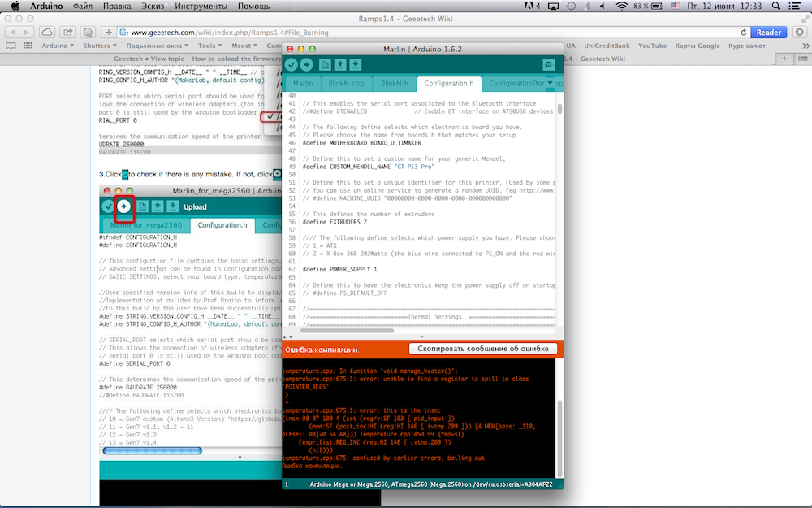Viewport: 812px width, 508px height.
Task: Create a new sketch with New icon
Action: click(x=325, y=65)
